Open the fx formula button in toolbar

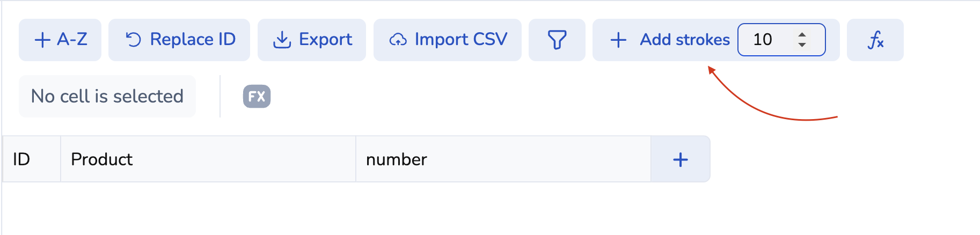click(875, 40)
